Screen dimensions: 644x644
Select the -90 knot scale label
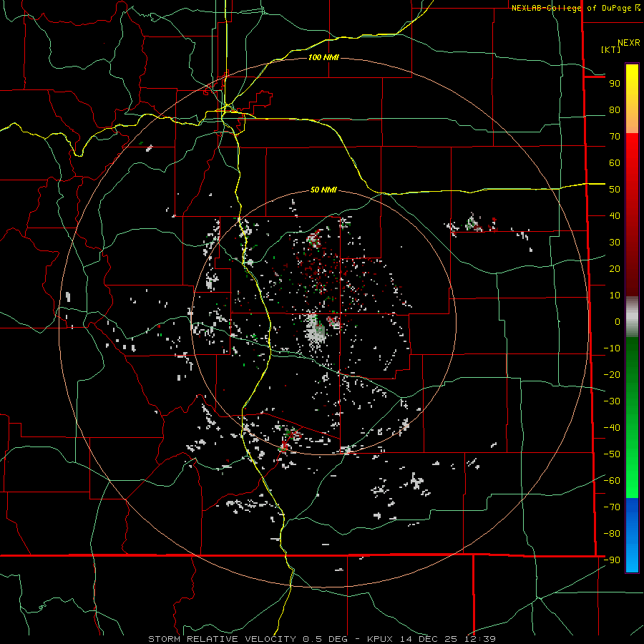612,560
